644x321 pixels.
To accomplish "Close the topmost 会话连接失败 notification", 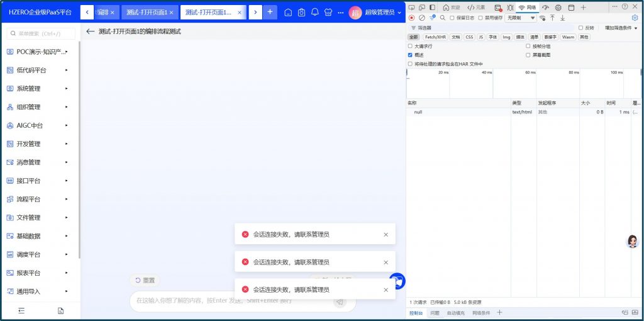I will pos(386,235).
